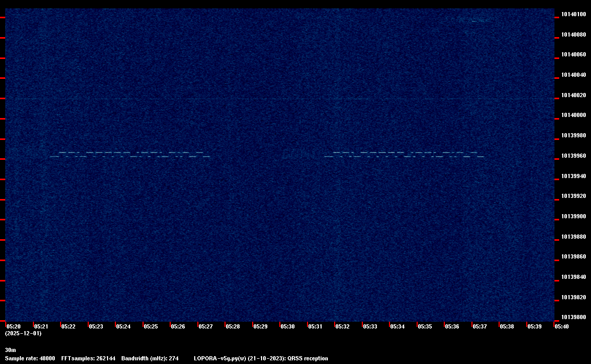
Task: Click the 05:34 time label
Action: pyautogui.click(x=397, y=326)
